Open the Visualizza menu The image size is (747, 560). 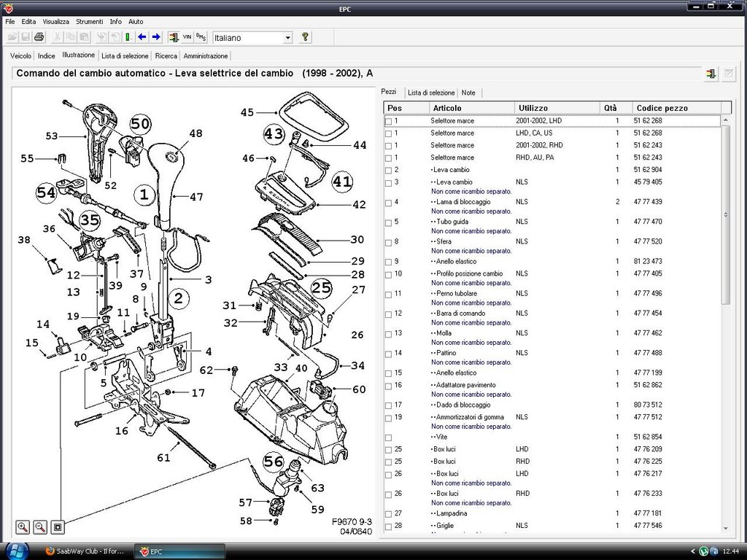click(x=55, y=21)
